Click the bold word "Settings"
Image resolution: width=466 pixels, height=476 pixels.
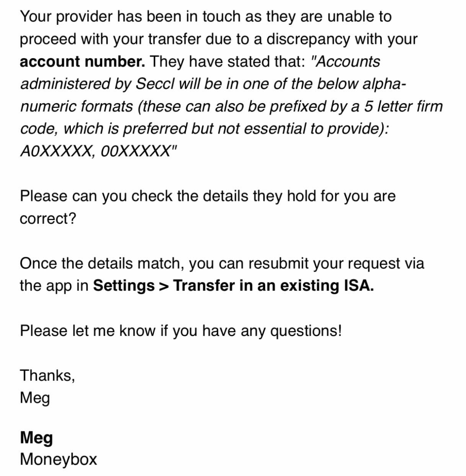click(124, 286)
